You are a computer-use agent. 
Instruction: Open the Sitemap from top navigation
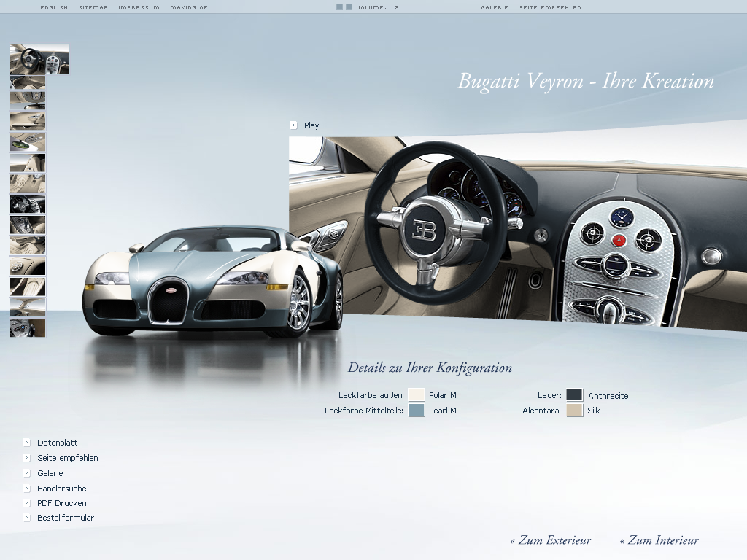coord(93,7)
